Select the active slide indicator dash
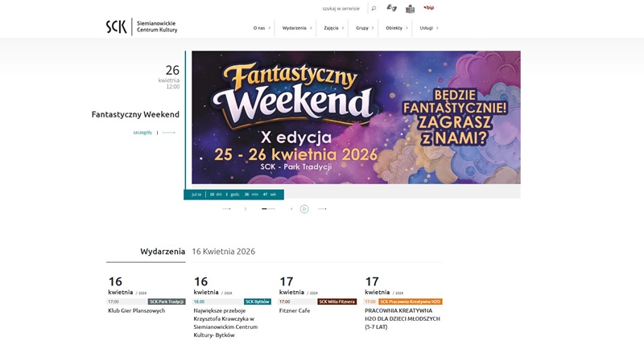The width and height of the screenshot is (644, 349). [x=264, y=209]
